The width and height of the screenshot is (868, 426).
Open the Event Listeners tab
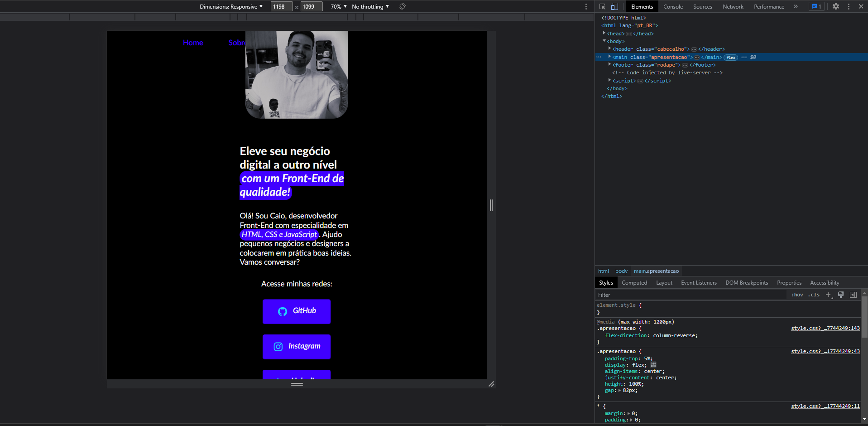pos(699,283)
